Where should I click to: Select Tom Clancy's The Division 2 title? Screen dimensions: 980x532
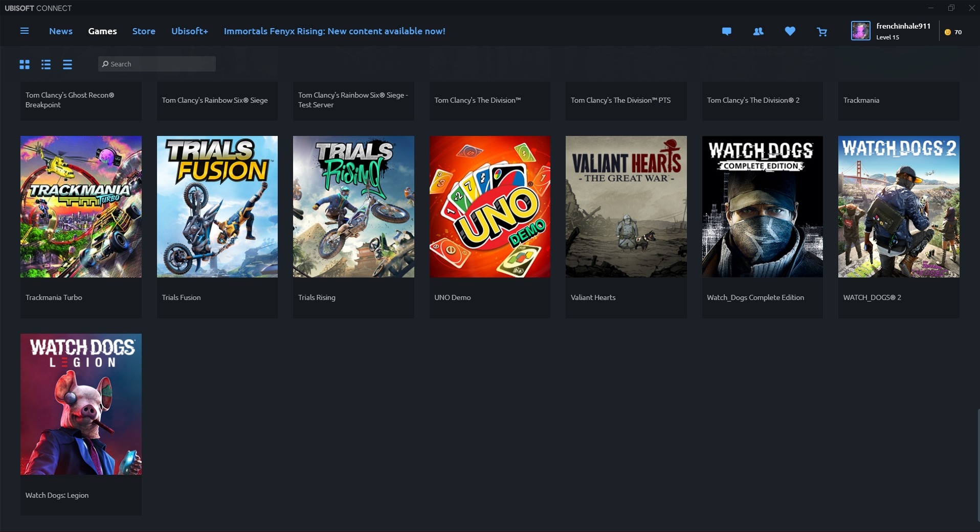(x=753, y=100)
